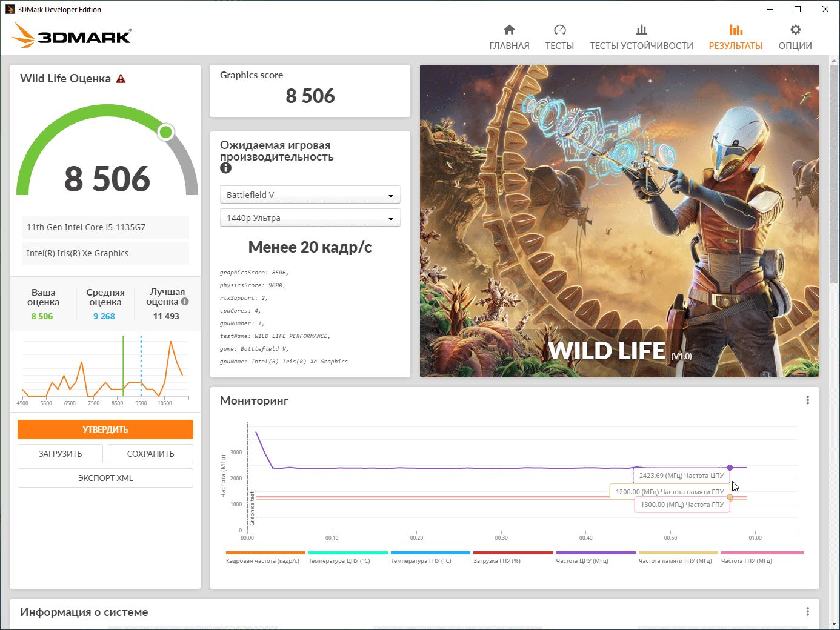Click the best score value "11 493"
Screen dimensions: 840x630
(166, 316)
